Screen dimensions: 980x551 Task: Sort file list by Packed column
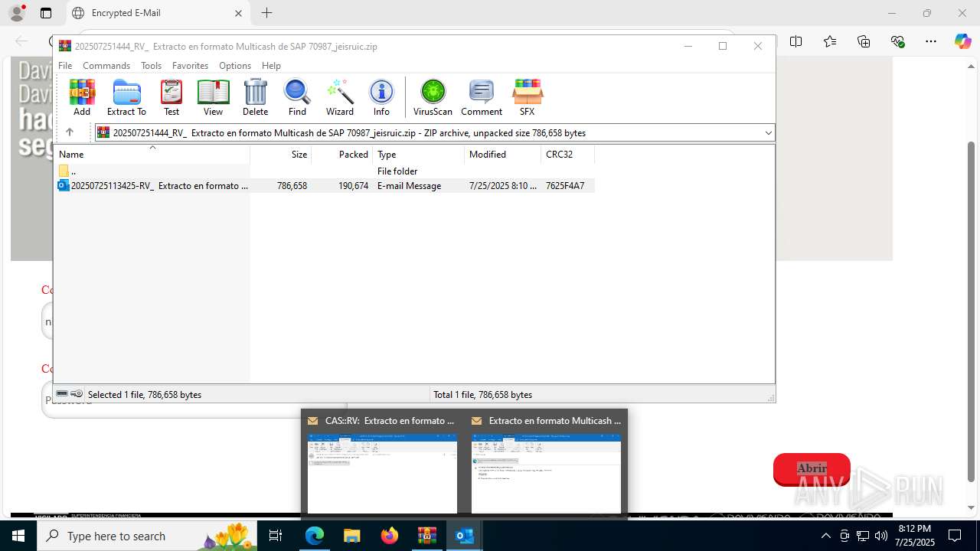(341, 154)
